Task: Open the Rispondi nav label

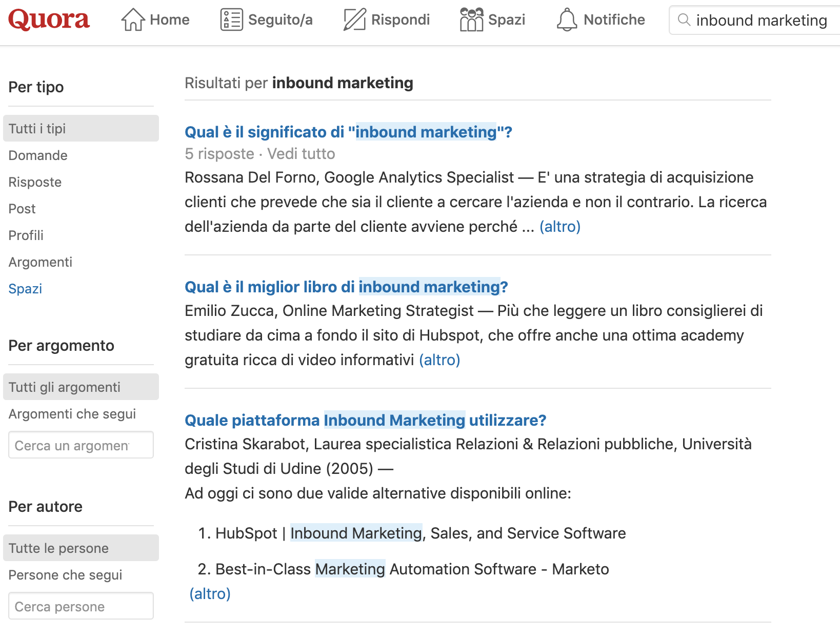Action: click(x=401, y=20)
